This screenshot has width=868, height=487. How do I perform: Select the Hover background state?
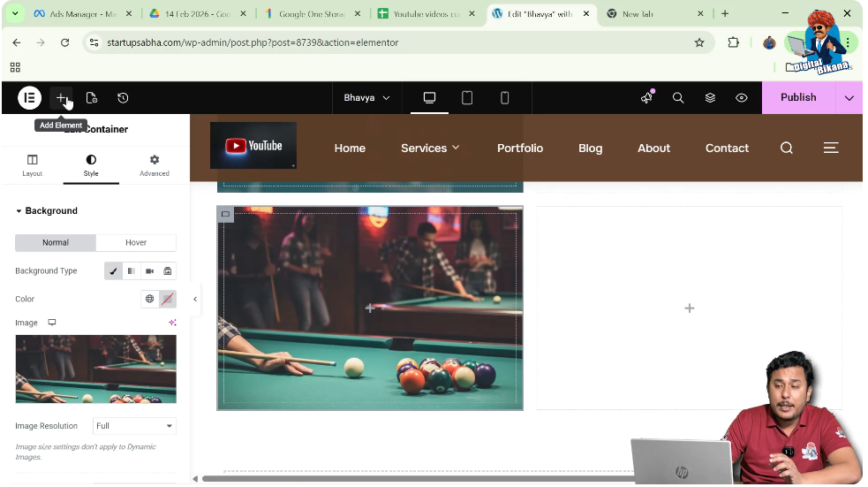[136, 243]
